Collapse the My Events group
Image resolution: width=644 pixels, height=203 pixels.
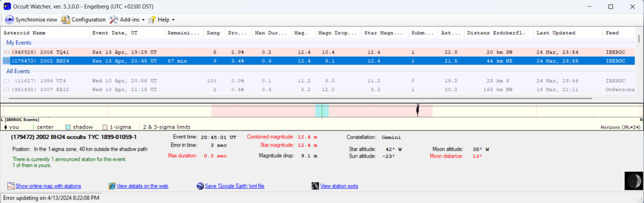click(x=19, y=43)
